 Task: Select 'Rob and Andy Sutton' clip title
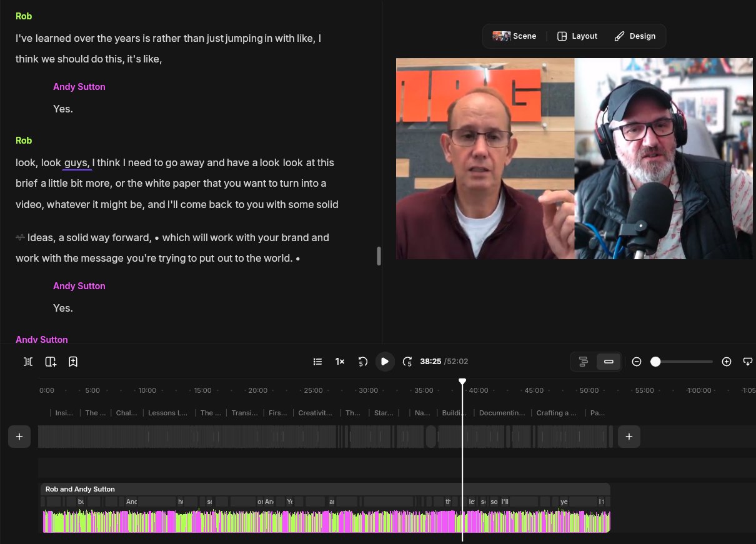80,489
